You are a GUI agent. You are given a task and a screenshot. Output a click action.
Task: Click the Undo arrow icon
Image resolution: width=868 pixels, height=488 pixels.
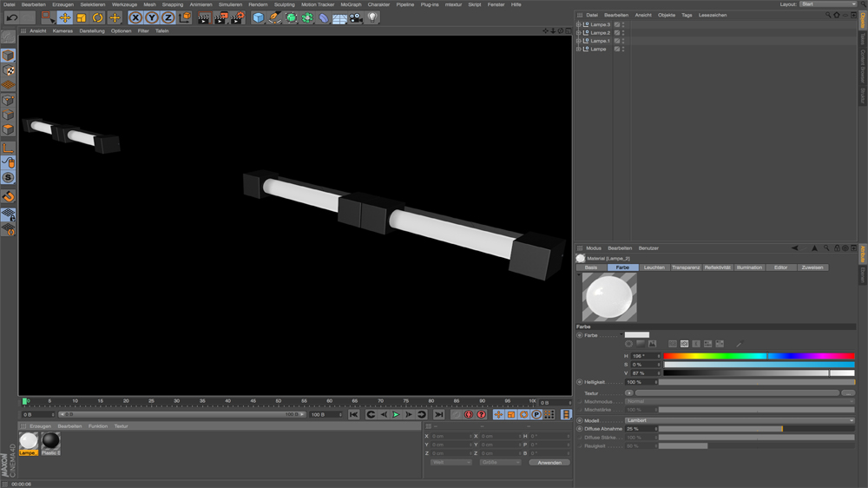(x=11, y=17)
